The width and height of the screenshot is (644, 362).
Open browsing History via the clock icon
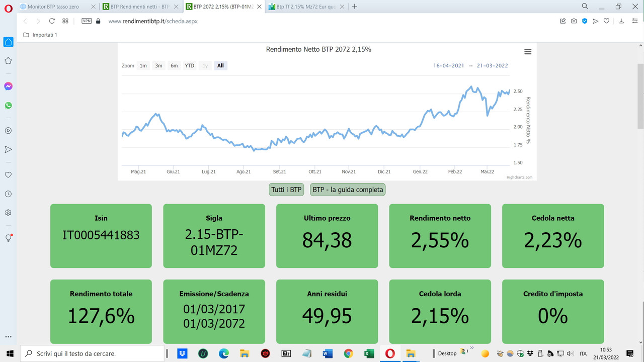click(8, 194)
